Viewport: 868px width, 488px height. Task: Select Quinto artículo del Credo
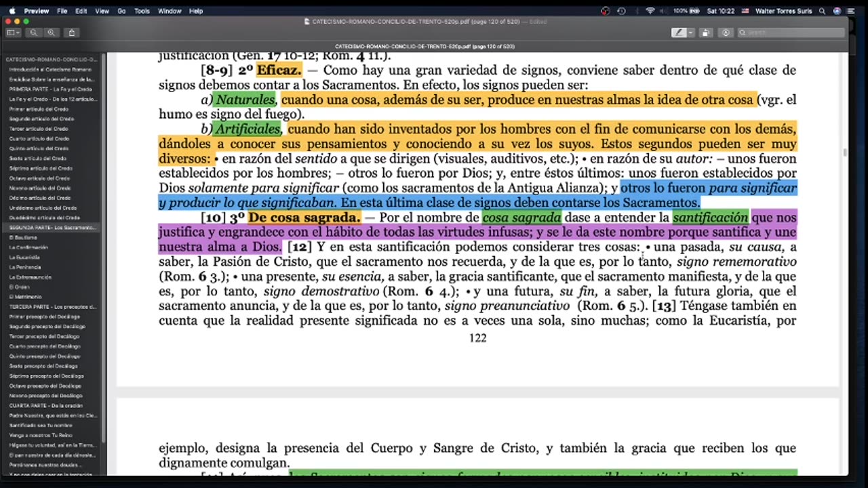(x=39, y=148)
